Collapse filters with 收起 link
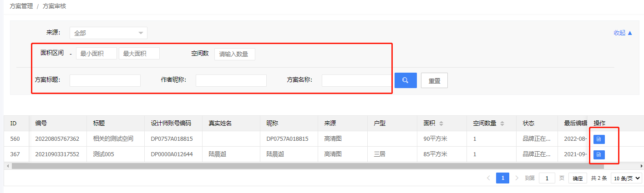Screen dimensions: 644x193 coord(623,33)
